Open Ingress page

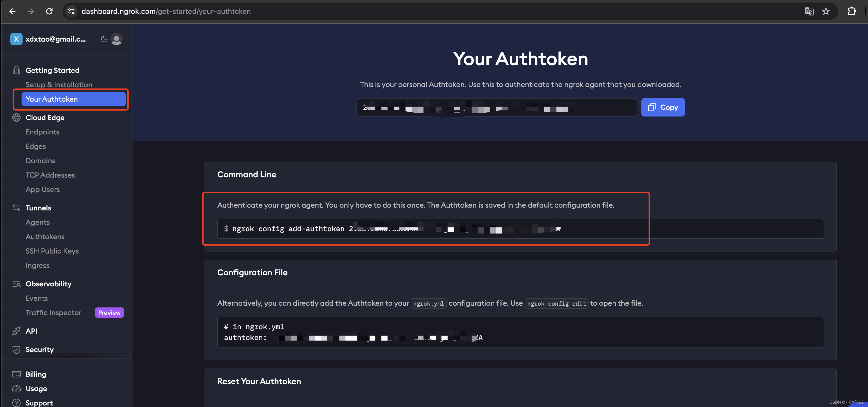pos(37,265)
